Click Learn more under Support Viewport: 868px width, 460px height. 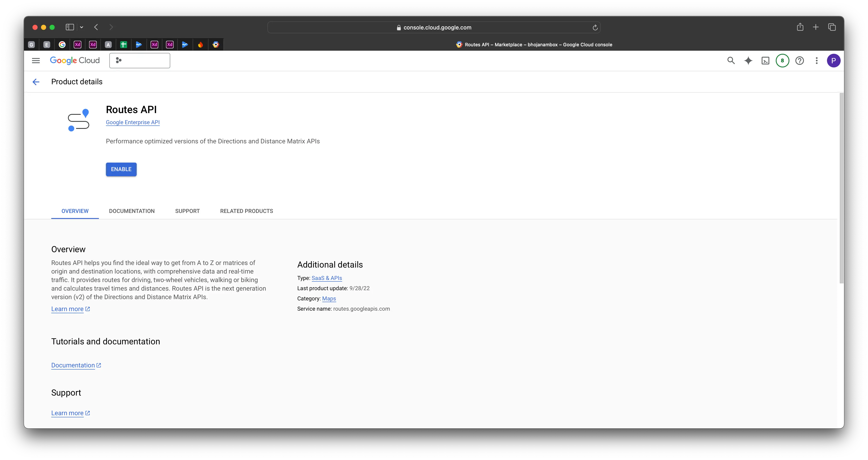[70, 413]
